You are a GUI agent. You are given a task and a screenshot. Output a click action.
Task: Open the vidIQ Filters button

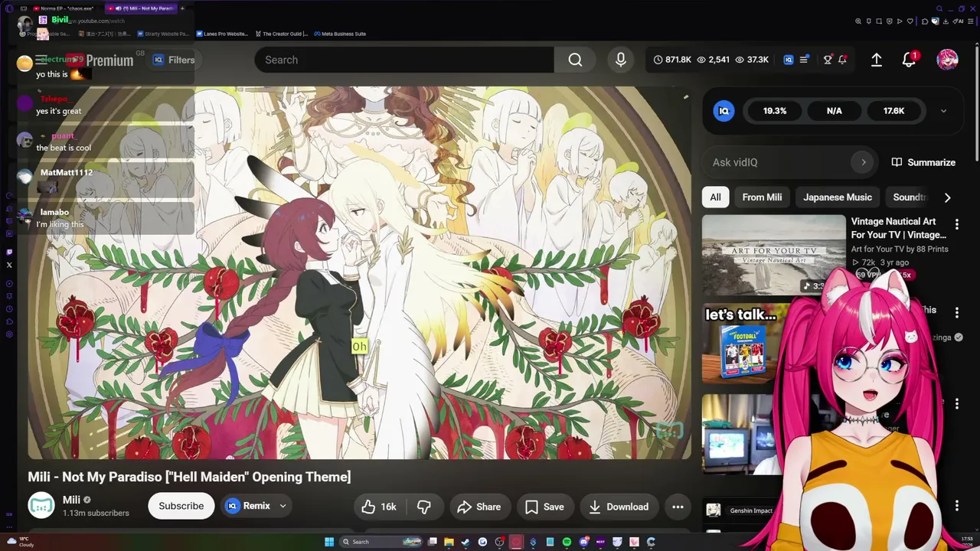[x=174, y=60]
